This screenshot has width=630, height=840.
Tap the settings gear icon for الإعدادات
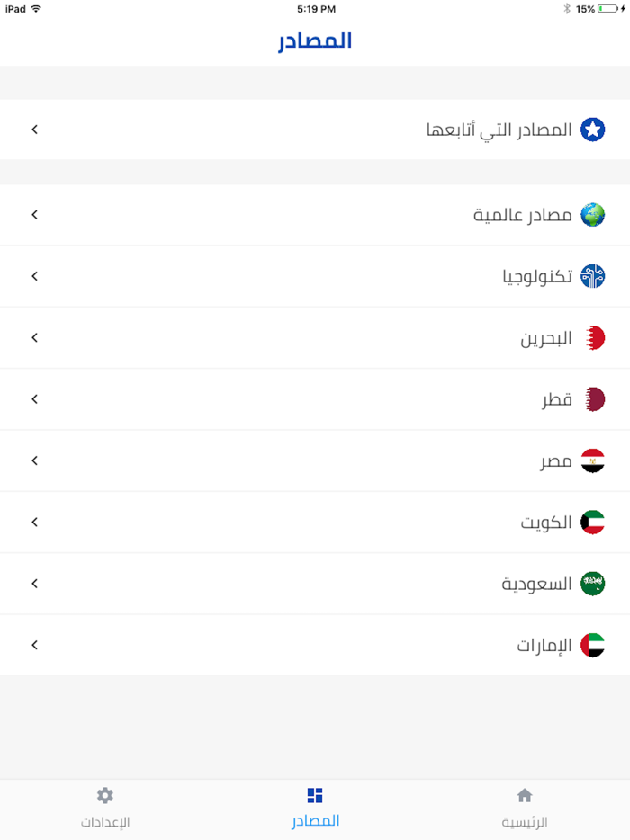(105, 795)
